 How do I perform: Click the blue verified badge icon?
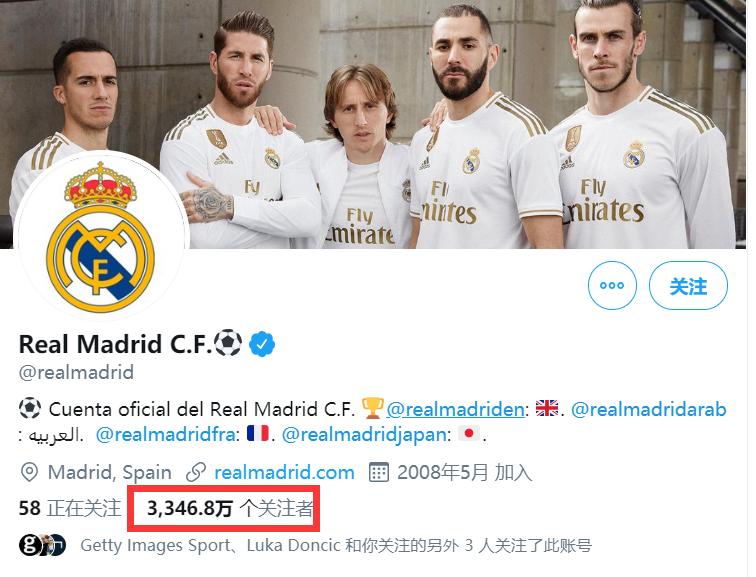[262, 344]
